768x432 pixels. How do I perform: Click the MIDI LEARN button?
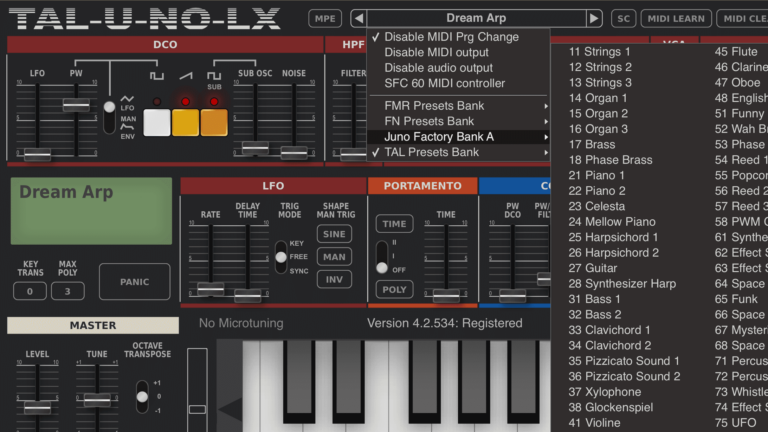click(x=676, y=19)
